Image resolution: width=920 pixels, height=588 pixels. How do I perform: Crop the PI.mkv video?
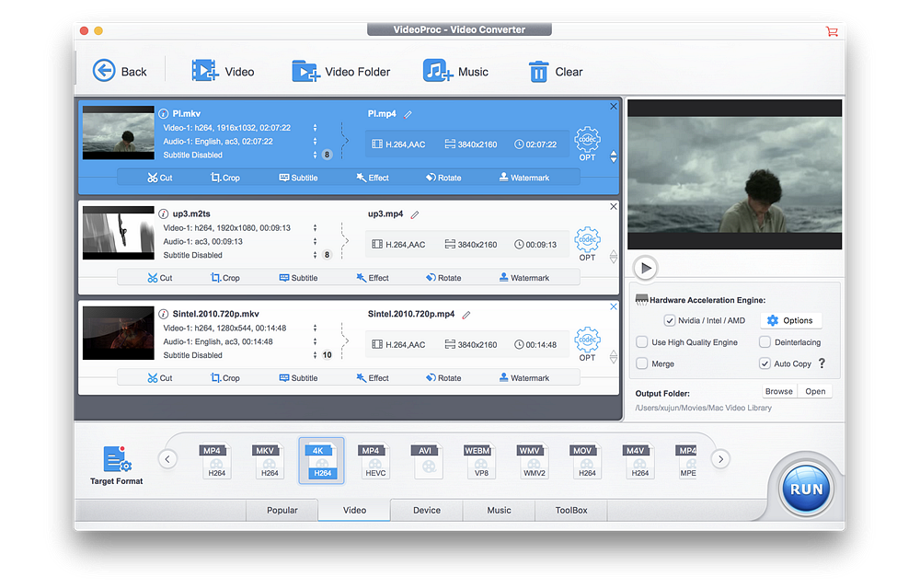[x=225, y=178]
